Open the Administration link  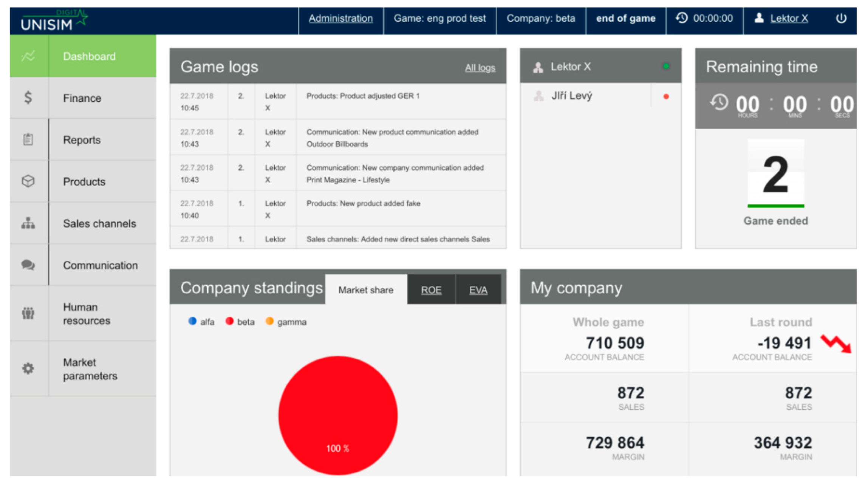[340, 18]
